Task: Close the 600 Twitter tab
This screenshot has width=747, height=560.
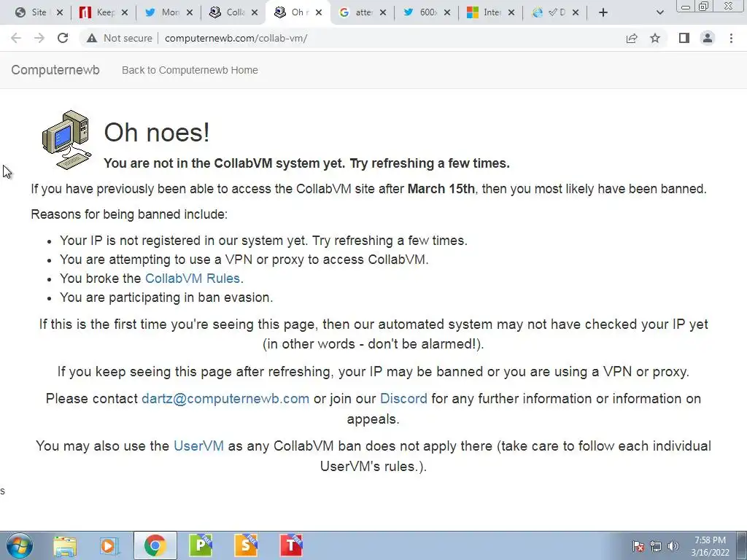Action: tap(447, 12)
